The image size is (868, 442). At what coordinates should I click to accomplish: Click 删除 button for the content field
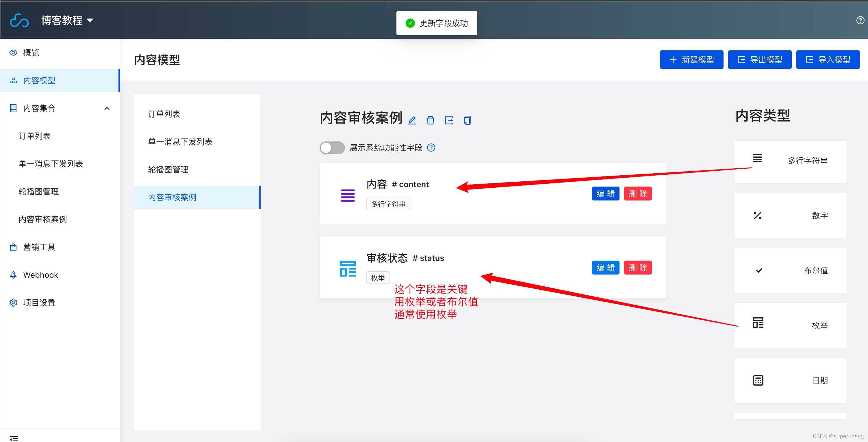[x=637, y=193]
